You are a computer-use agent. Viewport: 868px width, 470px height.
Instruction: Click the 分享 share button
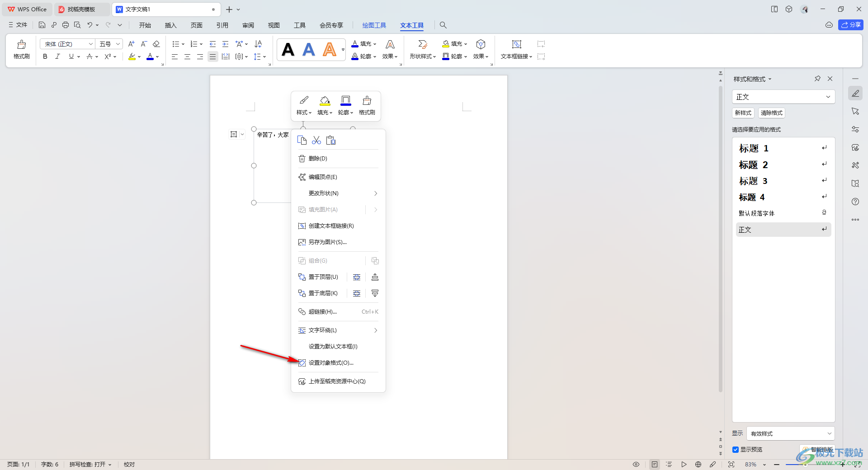[x=850, y=25]
